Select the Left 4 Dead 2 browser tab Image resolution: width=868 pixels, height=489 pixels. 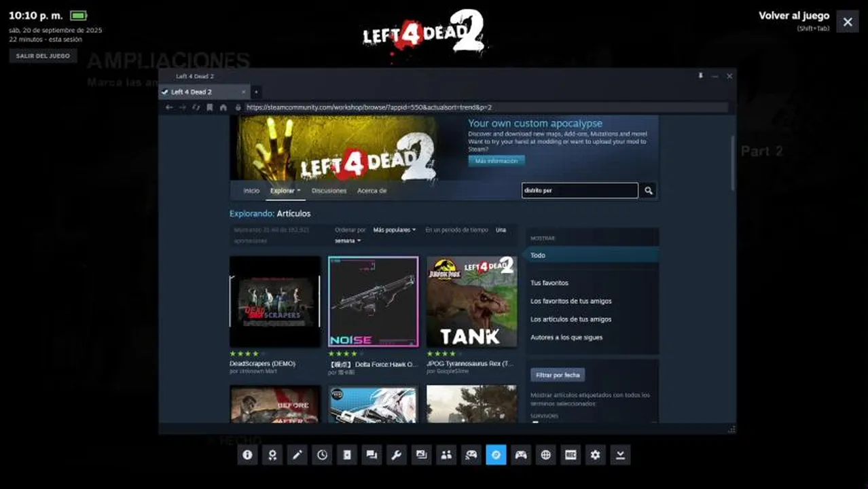click(x=204, y=92)
